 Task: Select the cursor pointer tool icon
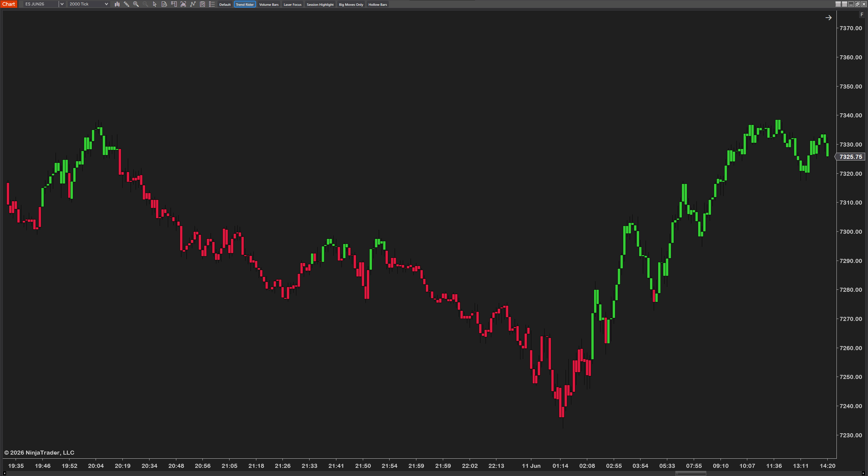[155, 4]
